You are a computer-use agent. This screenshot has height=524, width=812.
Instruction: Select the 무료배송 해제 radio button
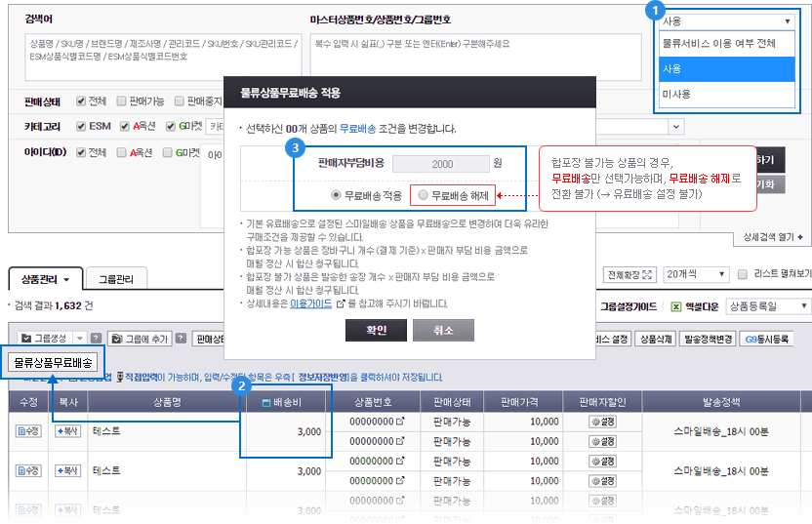point(423,195)
